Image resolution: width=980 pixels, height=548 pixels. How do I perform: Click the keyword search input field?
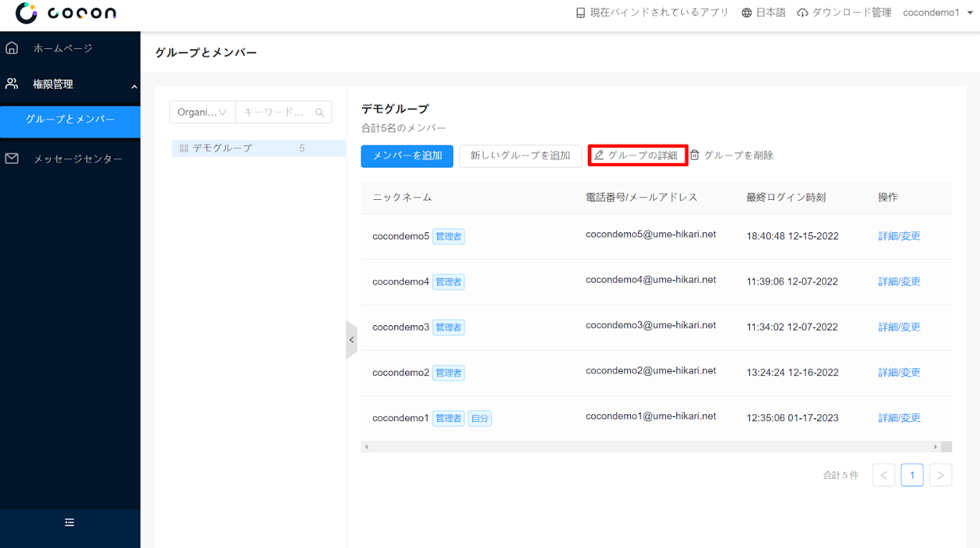276,112
